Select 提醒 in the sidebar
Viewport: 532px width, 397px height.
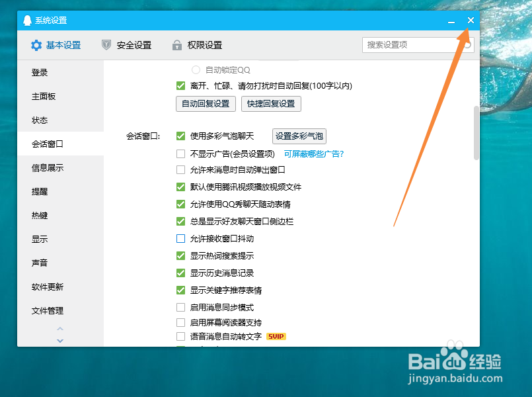60,191
